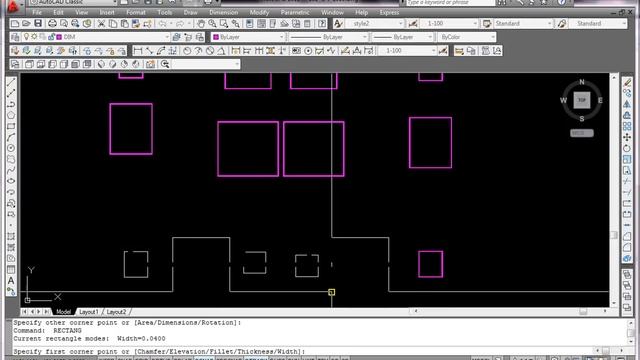640x360 pixels.
Task: Select the Line tool in draw toolbar
Action: click(x=11, y=82)
